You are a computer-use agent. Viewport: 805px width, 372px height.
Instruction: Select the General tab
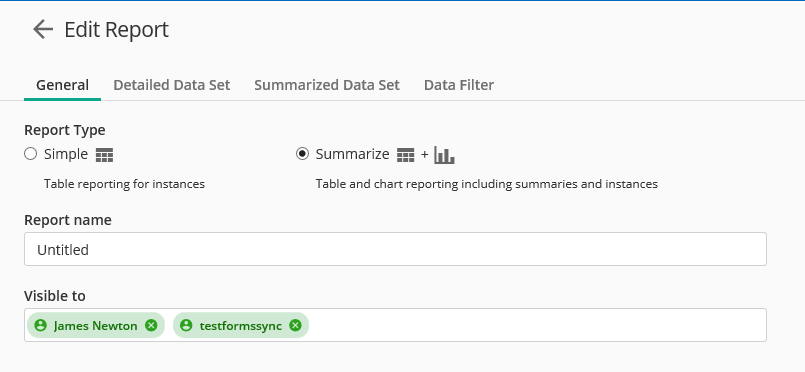coord(62,85)
